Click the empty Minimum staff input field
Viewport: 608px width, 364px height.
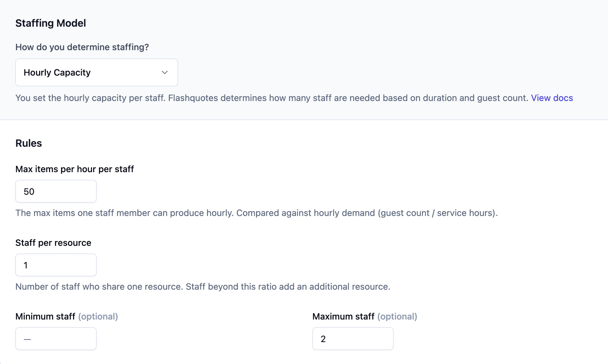[56, 339]
